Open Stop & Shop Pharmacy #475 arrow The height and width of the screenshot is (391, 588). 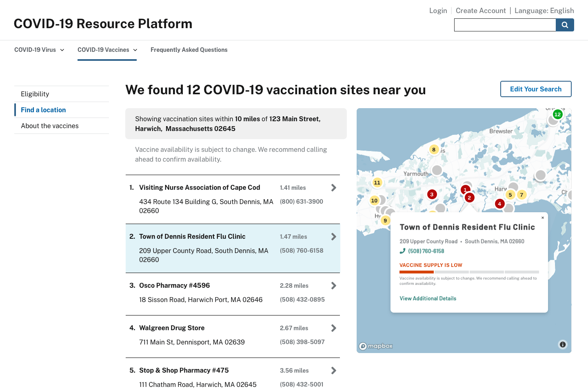[x=333, y=371]
